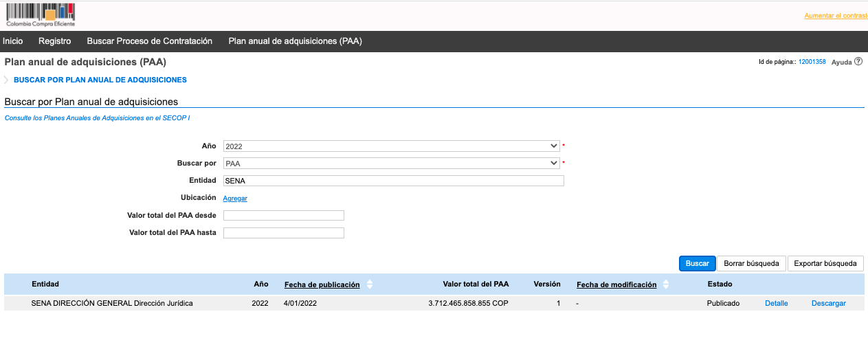The height and width of the screenshot is (358, 868).
Task: Click the Entidad column header
Action: click(45, 284)
